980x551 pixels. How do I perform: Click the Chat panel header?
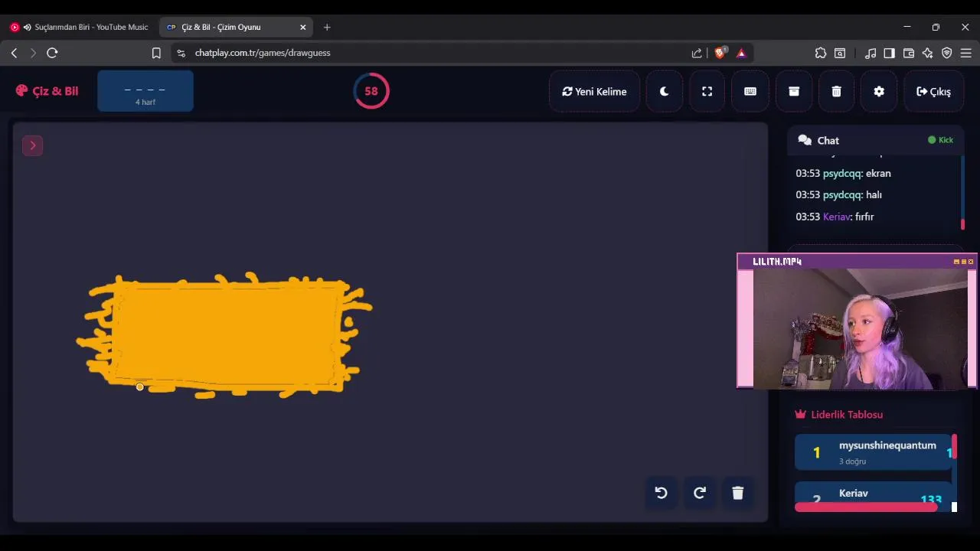point(875,140)
